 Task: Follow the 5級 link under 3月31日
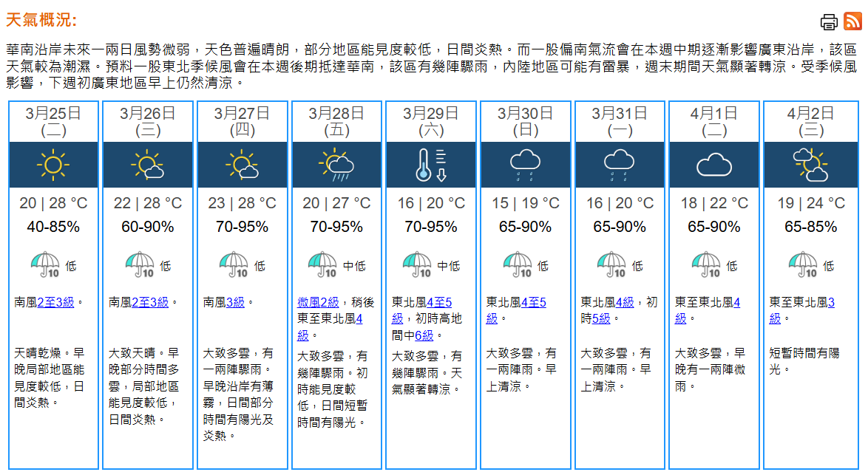tap(601, 318)
